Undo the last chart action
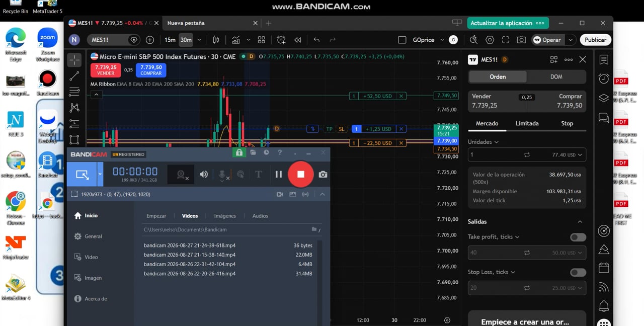Image resolution: width=644 pixels, height=326 pixels. pos(316,40)
